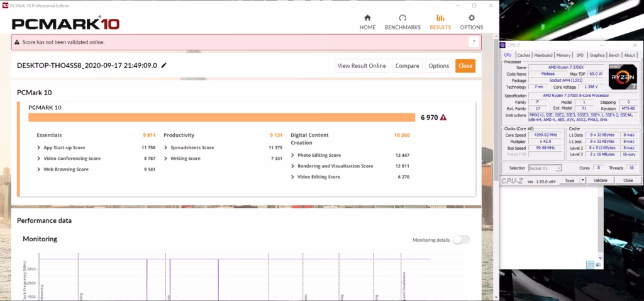644x301 pixels.
Task: Click Essentials score 9 811
Action: tap(149, 135)
